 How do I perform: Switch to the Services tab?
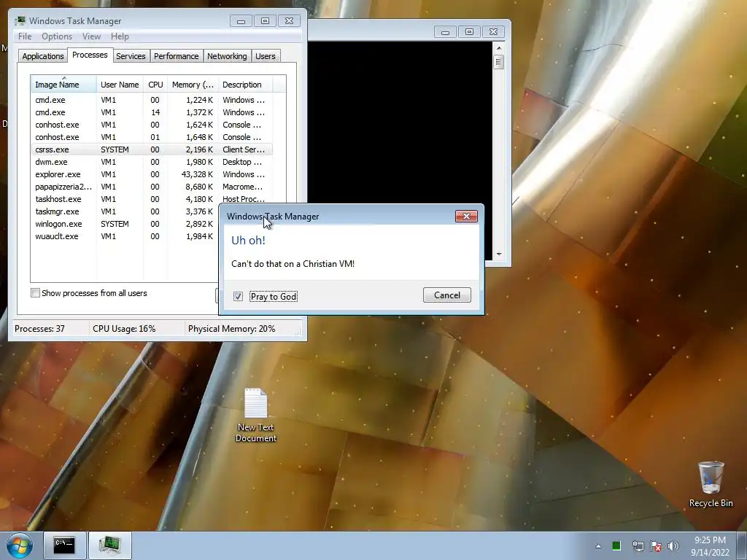click(x=131, y=56)
